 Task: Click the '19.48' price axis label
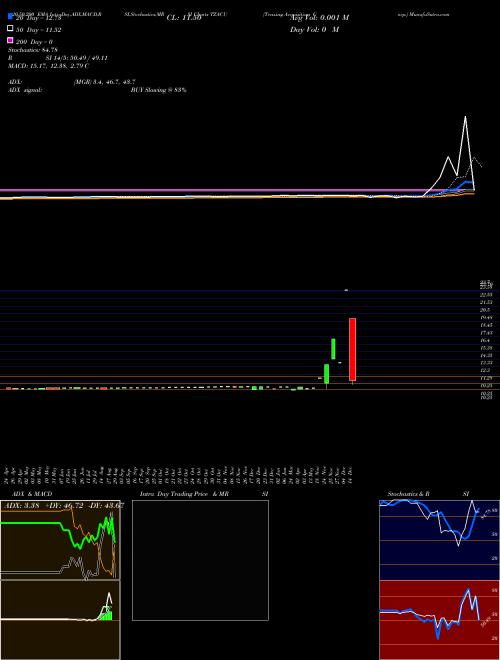point(486,318)
